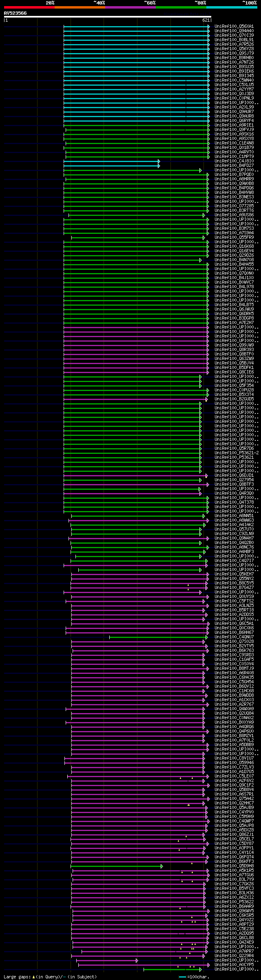Select label UniRef100_Q6FQT4

(234, 857)
